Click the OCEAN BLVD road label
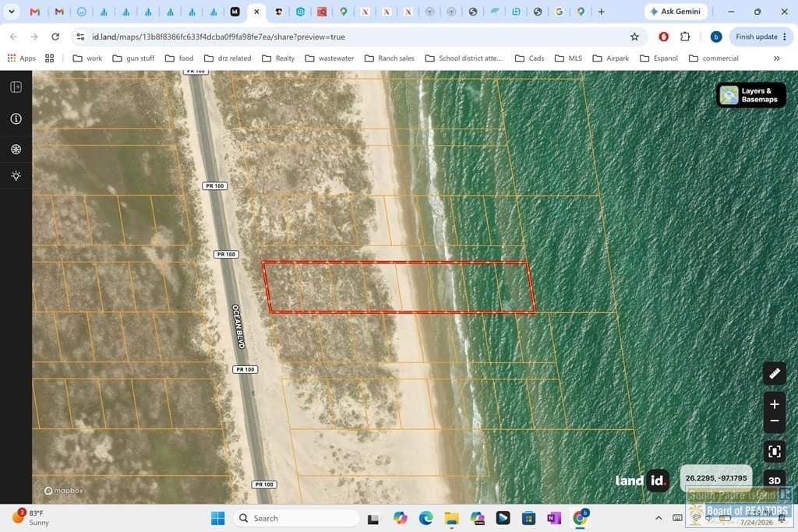Viewport: 798px width, 532px height. (x=238, y=326)
